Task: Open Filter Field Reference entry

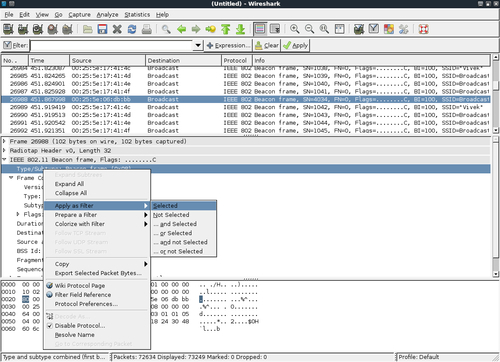Action: 97,295
